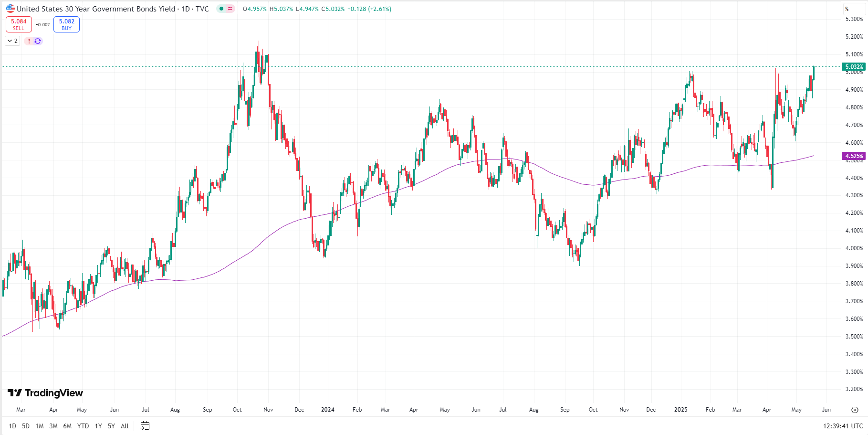Show All available chart data
This screenshot has width=868, height=435.
[x=125, y=426]
